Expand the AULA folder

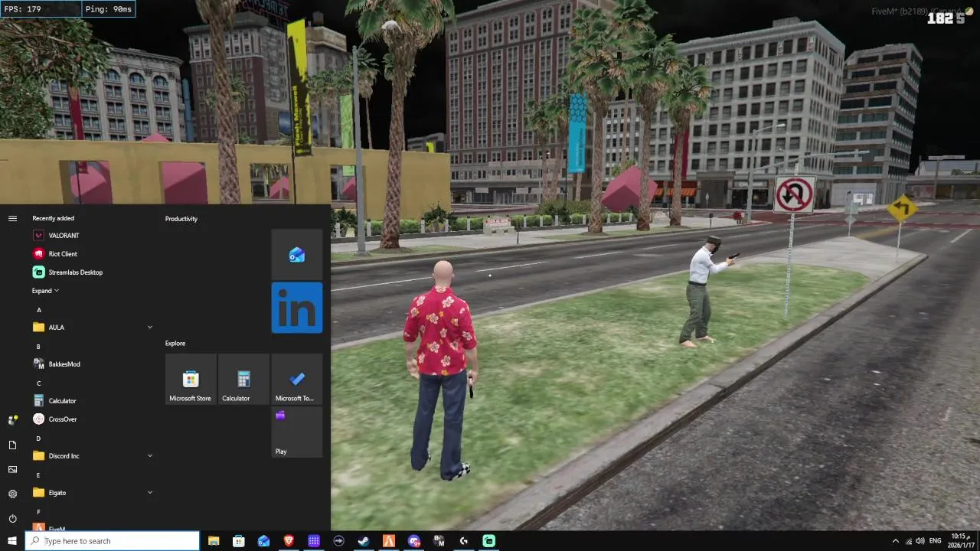tap(92, 328)
